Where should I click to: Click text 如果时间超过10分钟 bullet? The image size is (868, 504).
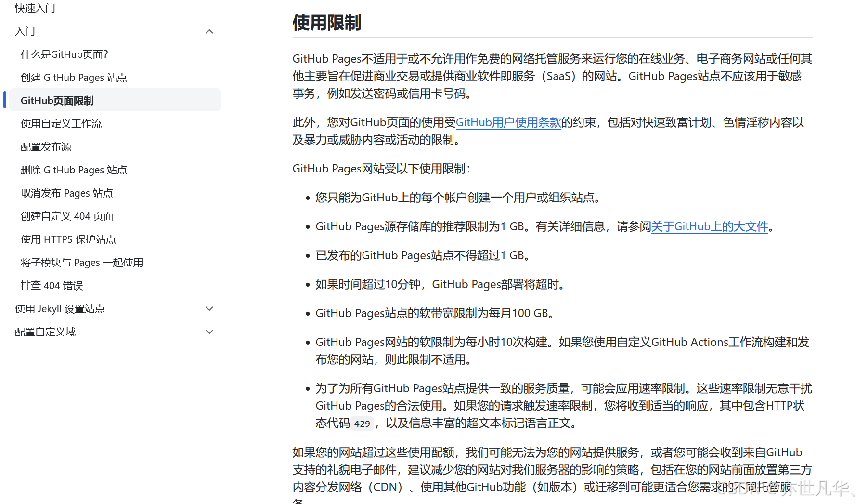[x=441, y=284]
